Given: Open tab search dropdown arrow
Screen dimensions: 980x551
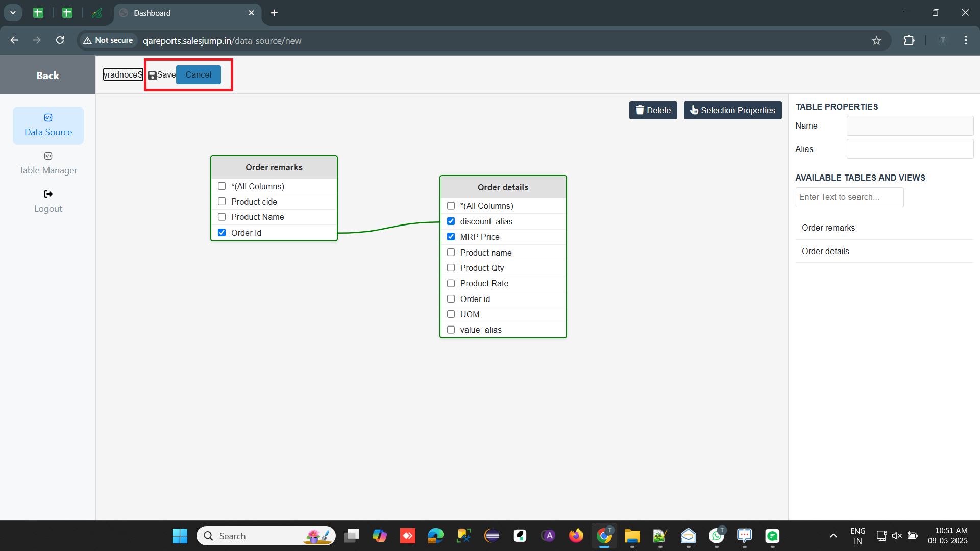Looking at the screenshot, I should point(13,13).
